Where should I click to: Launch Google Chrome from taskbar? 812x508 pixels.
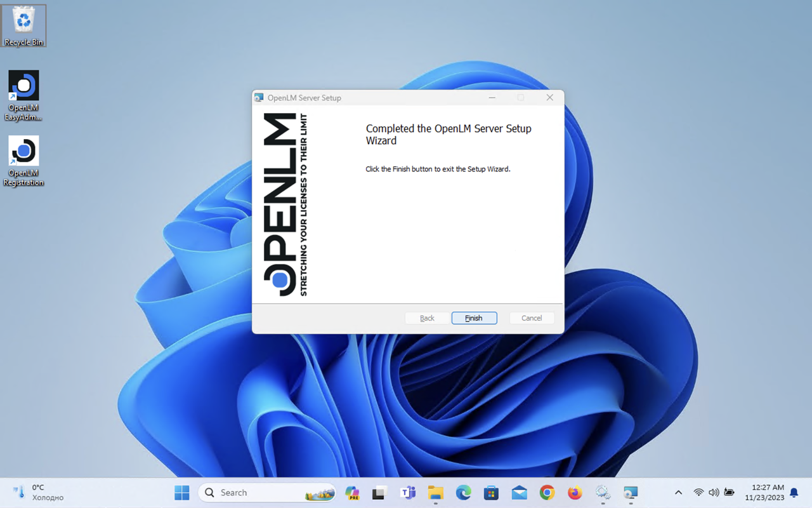[547, 493]
